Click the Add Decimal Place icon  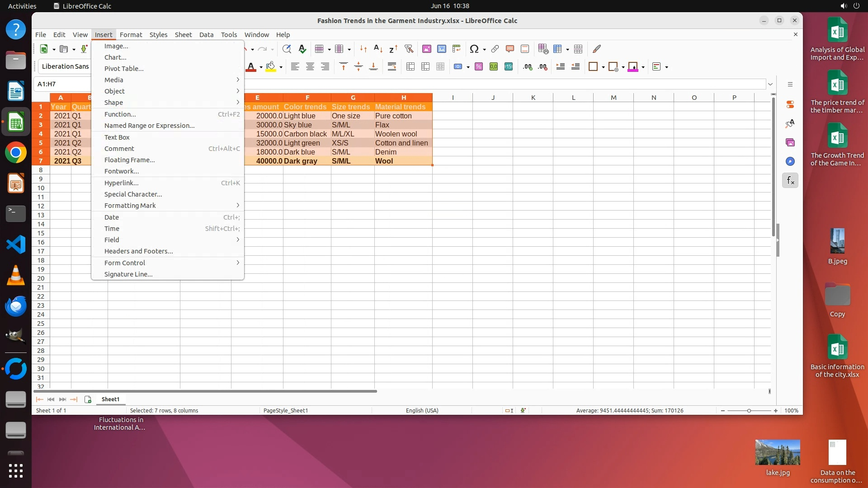pos(527,67)
